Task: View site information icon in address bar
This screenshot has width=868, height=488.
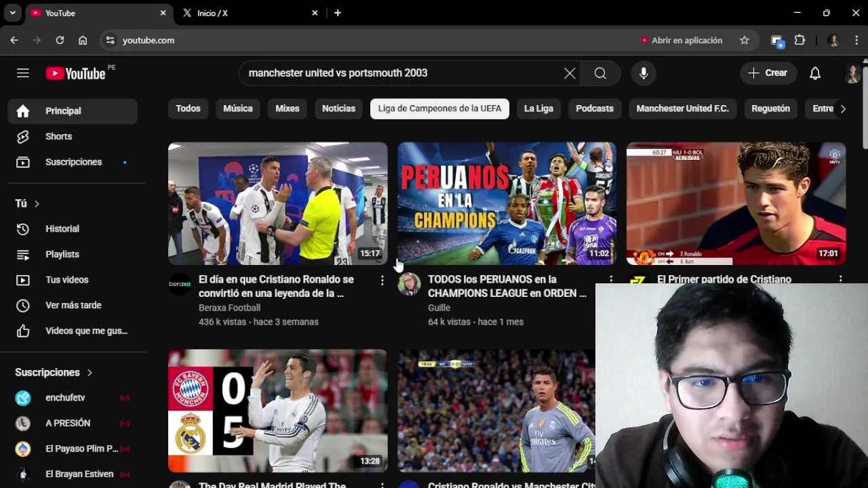Action: (111, 41)
